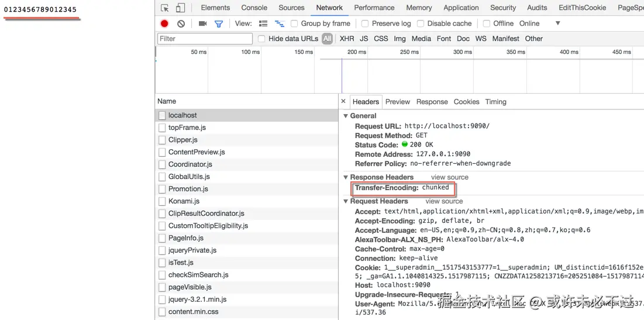This screenshot has width=644, height=320.
Task: Open the Cookies tab of request
Action: tap(466, 102)
